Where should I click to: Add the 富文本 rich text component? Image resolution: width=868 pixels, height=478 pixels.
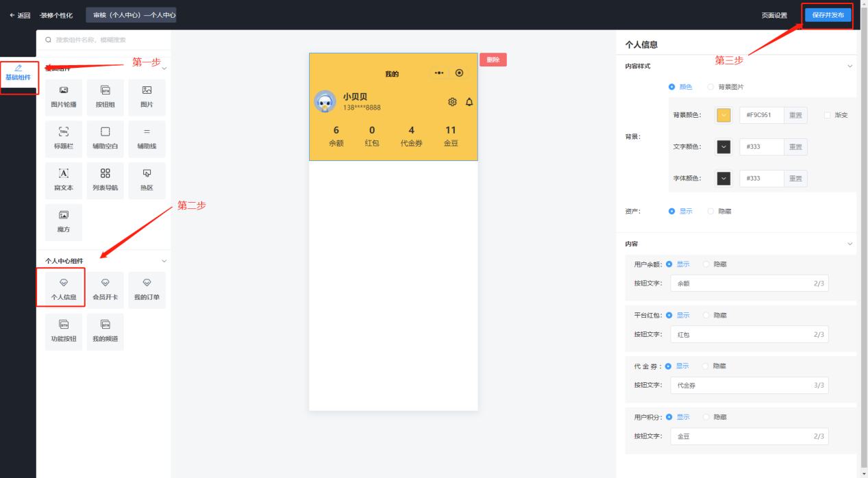coord(64,180)
